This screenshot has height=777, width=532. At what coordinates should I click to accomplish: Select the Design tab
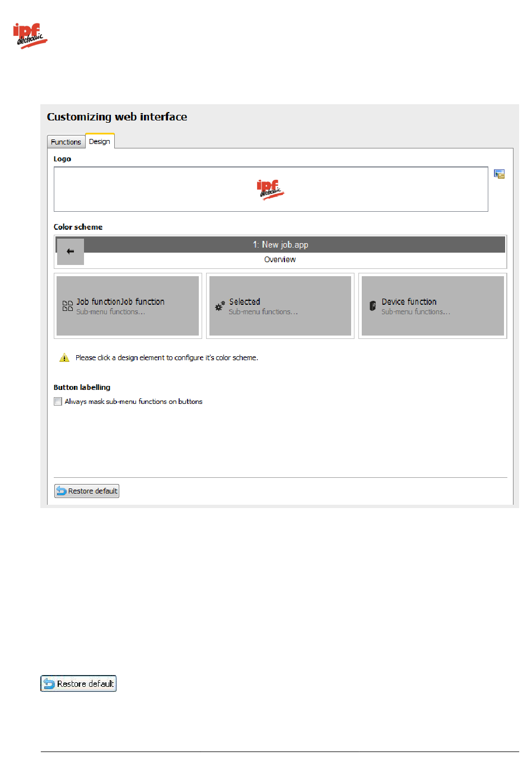pyautogui.click(x=100, y=141)
